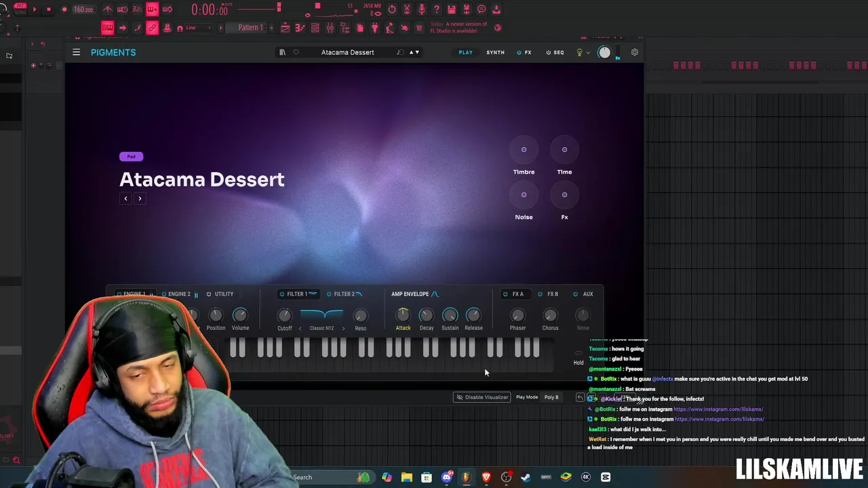Toggle FX B power

[x=540, y=294]
